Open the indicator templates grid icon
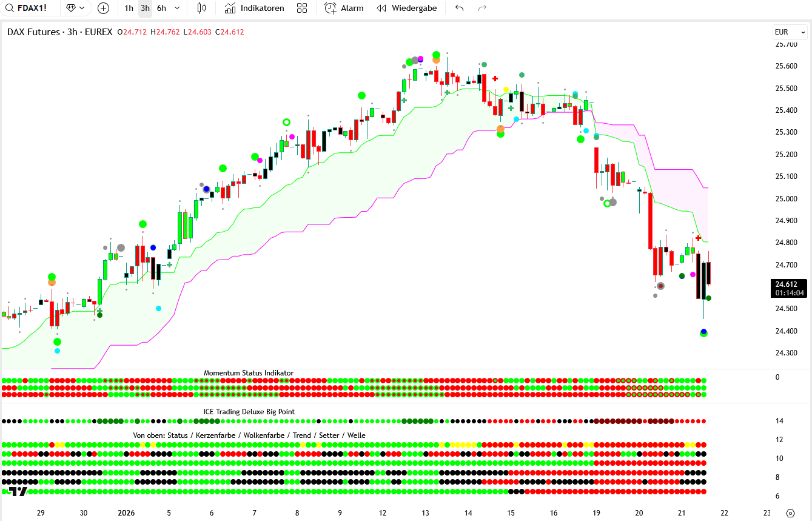 (x=302, y=8)
